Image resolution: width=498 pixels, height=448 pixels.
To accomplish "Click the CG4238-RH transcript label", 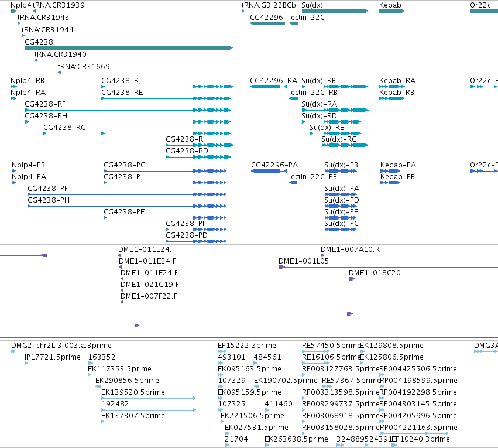I will point(46,115).
